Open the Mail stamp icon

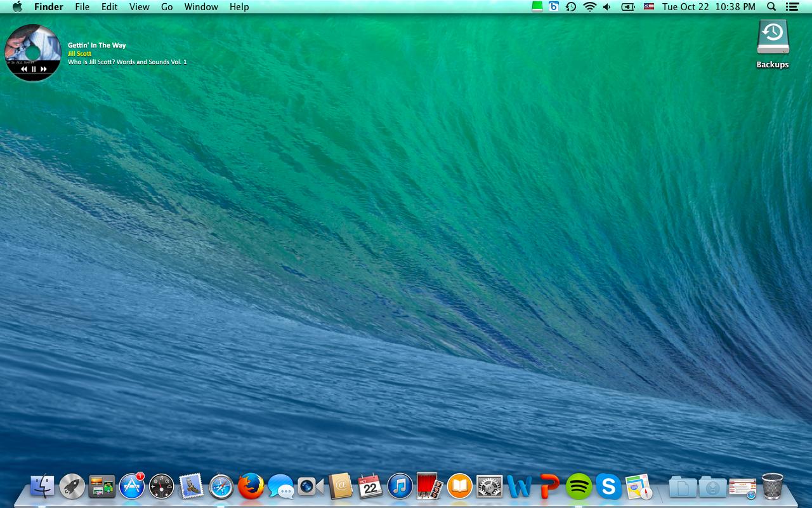(x=191, y=486)
